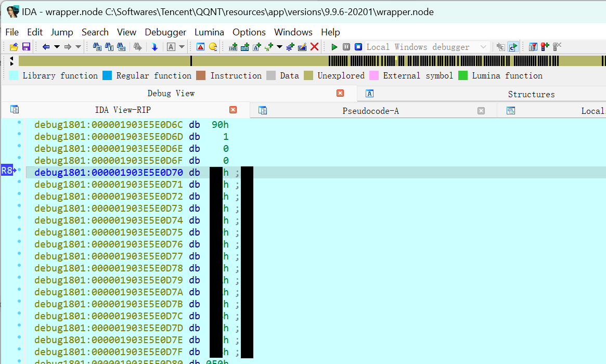606x364 pixels.
Task: Expand the string type dropdown arrow
Action: [279, 47]
